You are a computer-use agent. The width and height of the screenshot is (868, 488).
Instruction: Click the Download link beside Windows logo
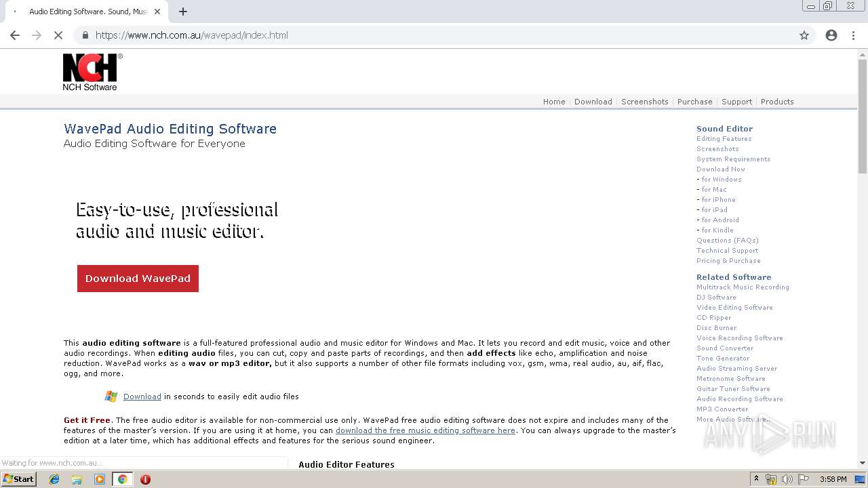[142, 396]
